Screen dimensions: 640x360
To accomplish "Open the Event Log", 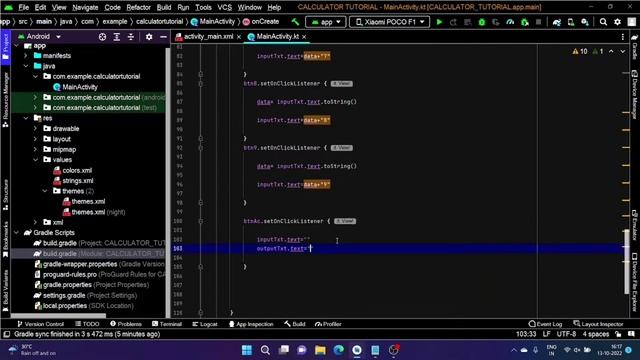I will (x=545, y=324).
